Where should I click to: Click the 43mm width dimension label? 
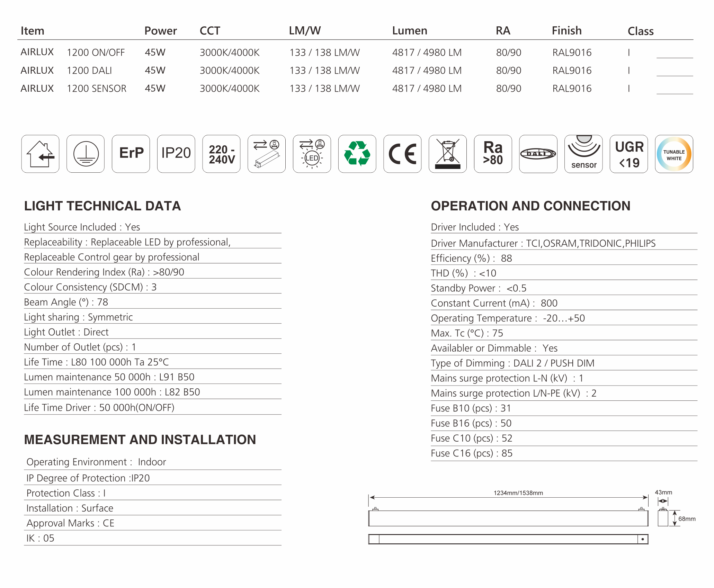[663, 492]
